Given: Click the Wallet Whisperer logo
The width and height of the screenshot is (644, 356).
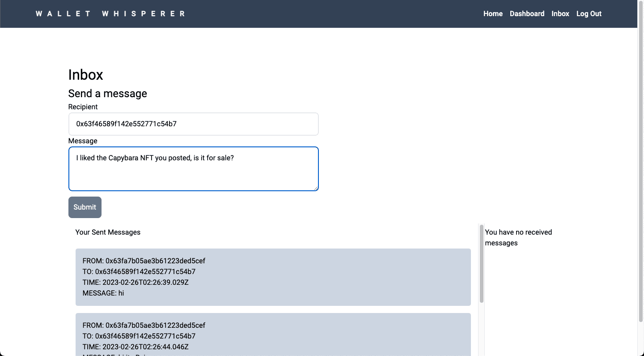Looking at the screenshot, I should pyautogui.click(x=110, y=13).
